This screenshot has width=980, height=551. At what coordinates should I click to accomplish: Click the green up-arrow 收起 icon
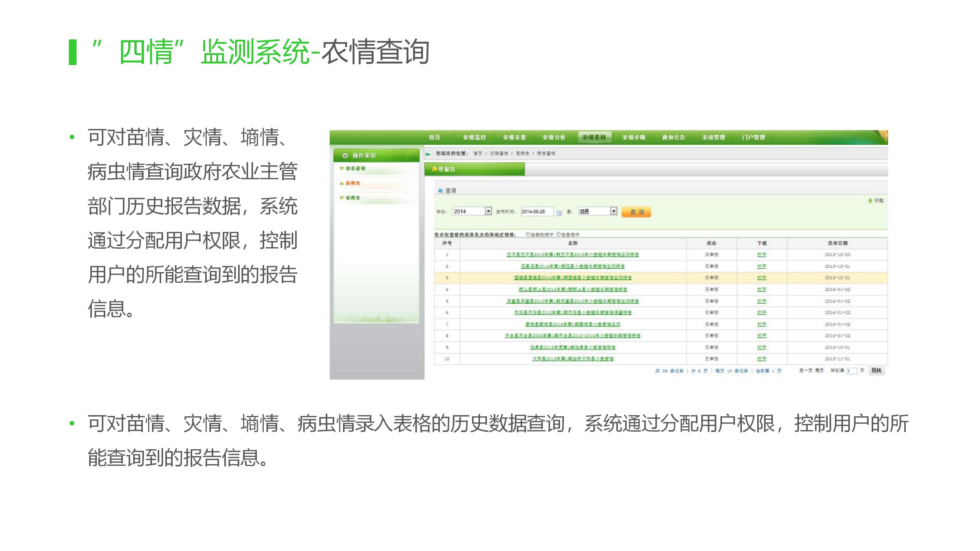(870, 201)
